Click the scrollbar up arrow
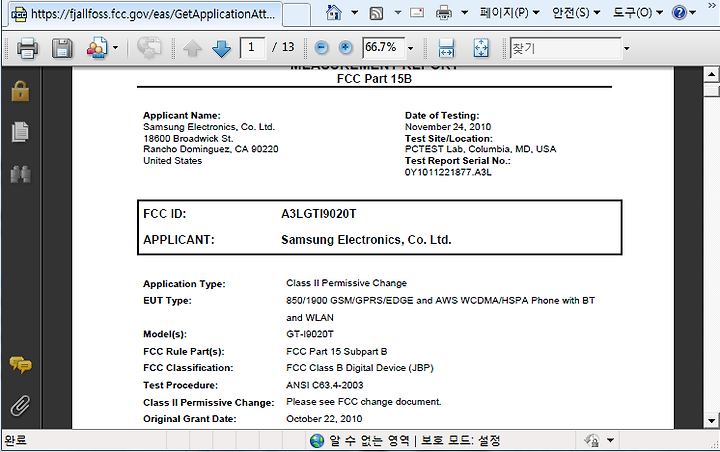720x452 pixels. pyautogui.click(x=711, y=74)
